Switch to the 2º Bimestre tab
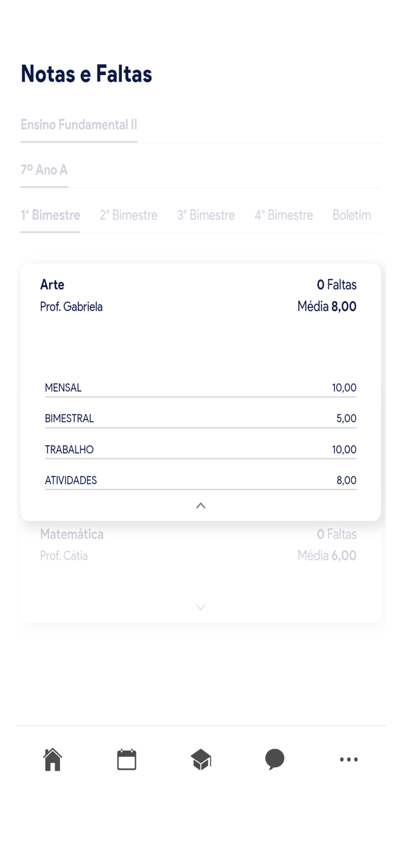401x868 pixels. [x=128, y=215]
